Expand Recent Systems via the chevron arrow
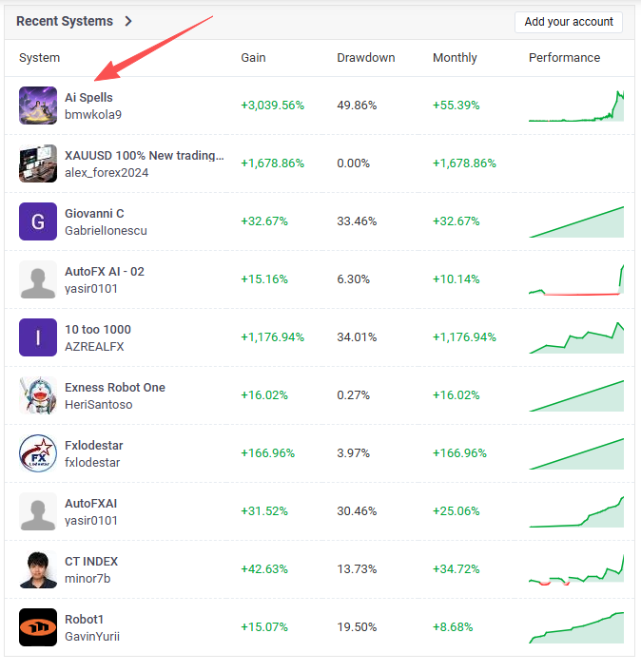The width and height of the screenshot is (641, 672). (x=128, y=21)
